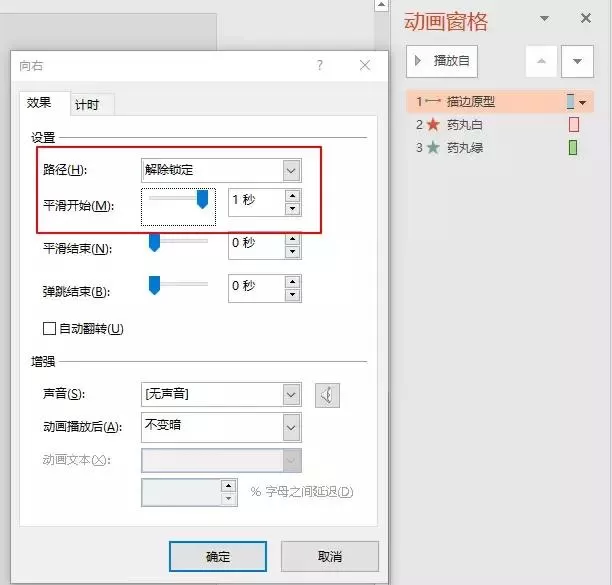Click the red star icon of 药丸白

pyautogui.click(x=433, y=125)
